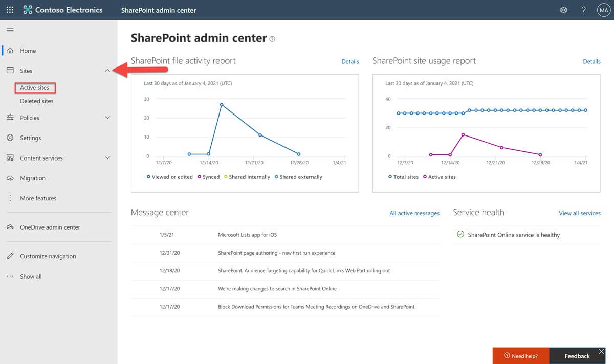This screenshot has width=614, height=364.
Task: Click the More features dots icon
Action: coord(10,198)
